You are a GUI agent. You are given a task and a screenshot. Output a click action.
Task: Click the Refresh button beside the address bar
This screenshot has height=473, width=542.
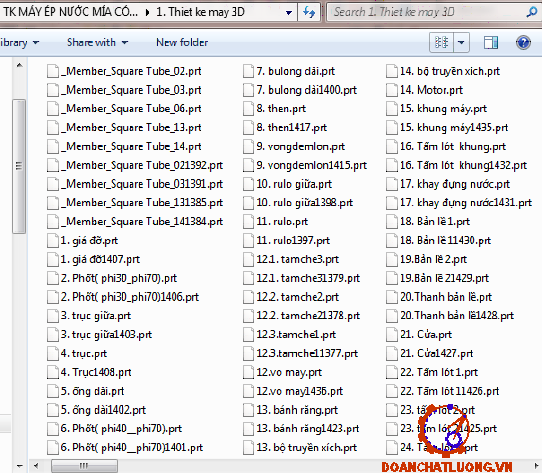pos(309,12)
